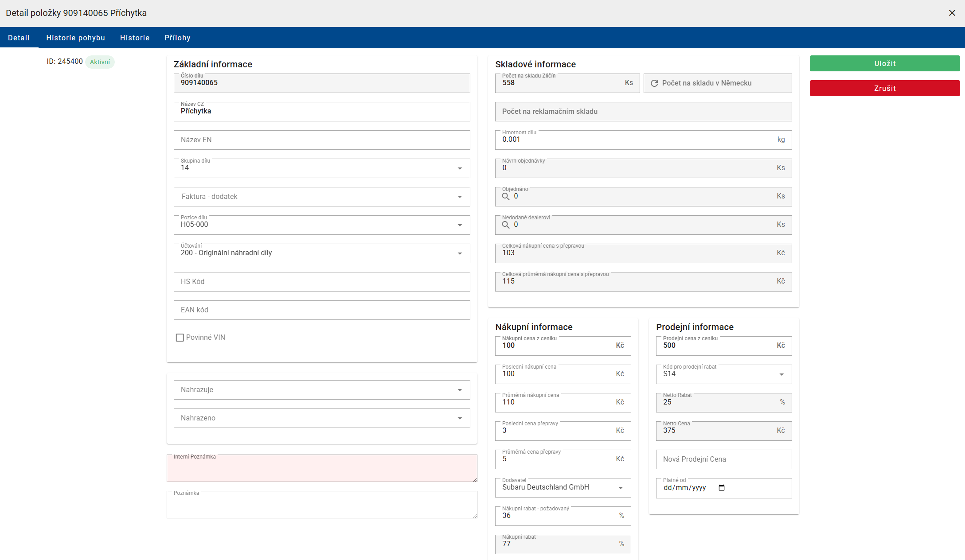
Task: Click the Nákupní informace heading
Action: 534,327
